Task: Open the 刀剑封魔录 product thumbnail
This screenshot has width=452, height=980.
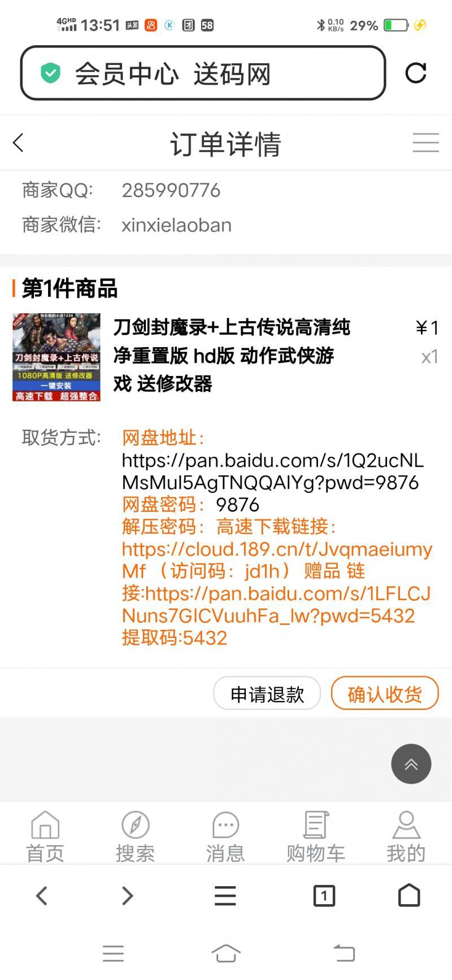Action: click(x=56, y=357)
